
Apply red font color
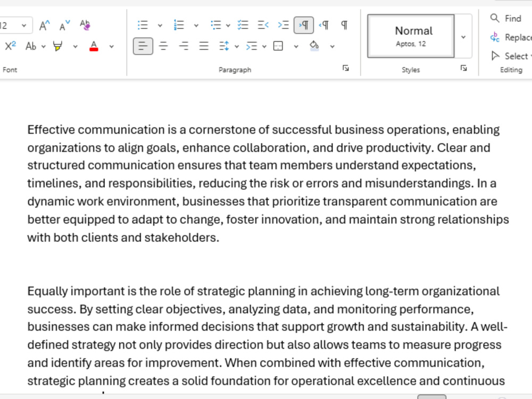(94, 46)
